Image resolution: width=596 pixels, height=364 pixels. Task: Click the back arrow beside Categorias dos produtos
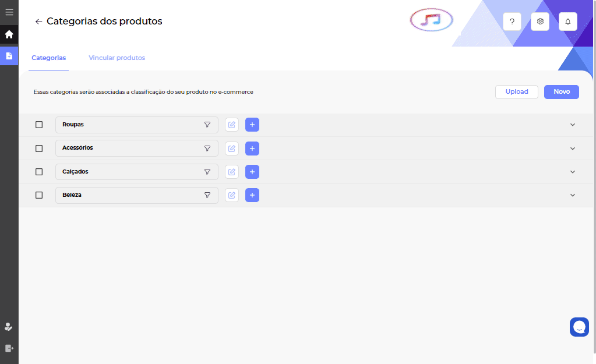38,22
